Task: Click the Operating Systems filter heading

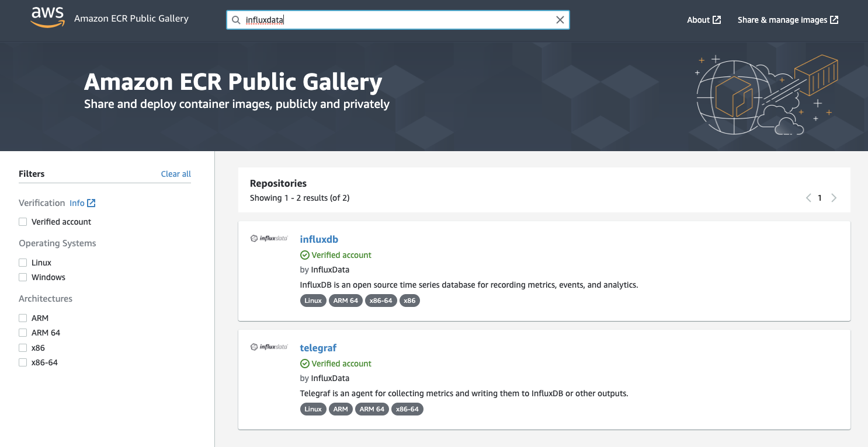Action: coord(57,243)
